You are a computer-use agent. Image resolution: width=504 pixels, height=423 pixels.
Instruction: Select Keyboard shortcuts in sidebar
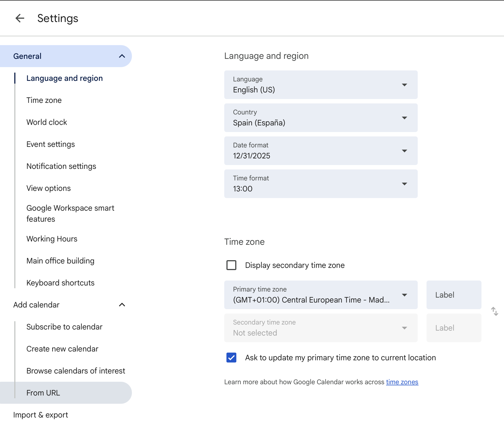[60, 282]
